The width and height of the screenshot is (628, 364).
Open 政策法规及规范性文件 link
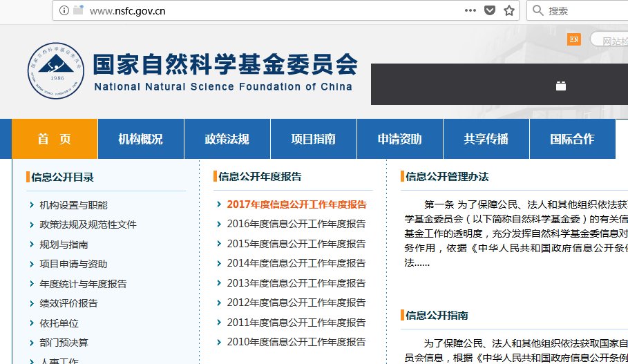(88, 224)
